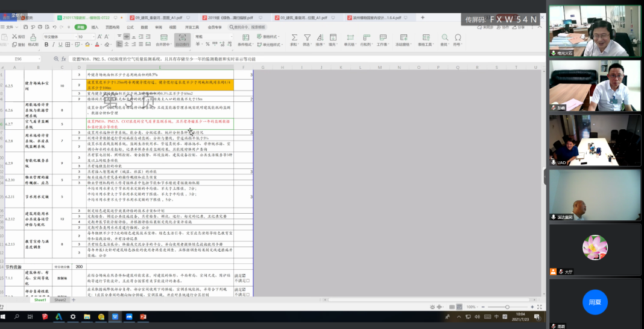This screenshot has height=329, width=644.
Task: Switch to the 数据 Data tab
Action: tap(144, 27)
